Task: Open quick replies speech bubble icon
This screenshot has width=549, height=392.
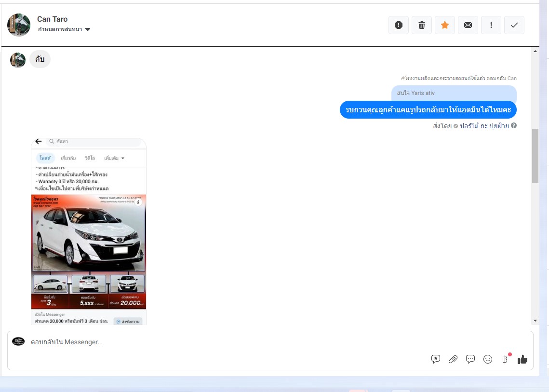Action: pyautogui.click(x=470, y=359)
